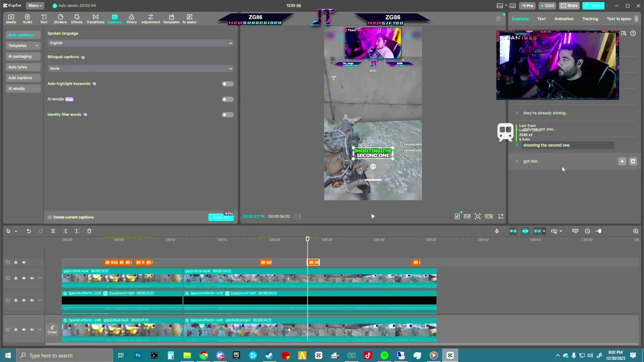644x362 pixels.
Task: Select the 'they're already aiming..' caption line
Action: [545, 113]
